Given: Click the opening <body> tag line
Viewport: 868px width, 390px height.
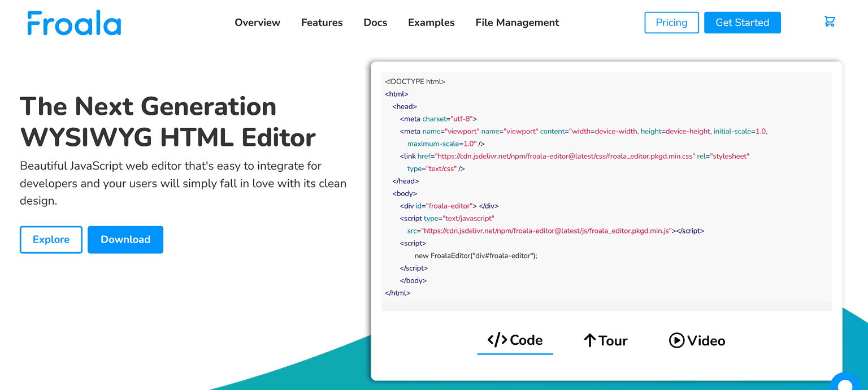Looking at the screenshot, I should pyautogui.click(x=405, y=193).
